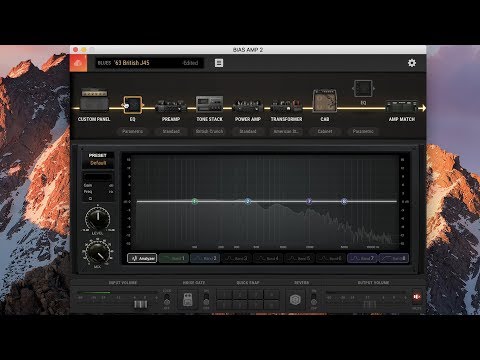480x360 pixels.
Task: Click Quick Snap slot 1
Action: click(224, 295)
